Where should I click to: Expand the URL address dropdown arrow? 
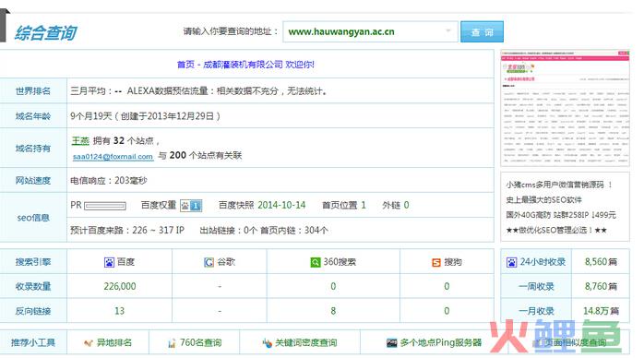448,31
